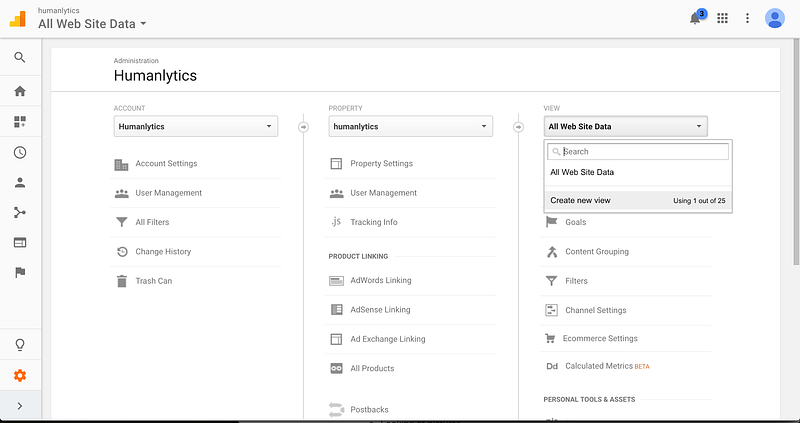Open Conversions flag icon in sidebar
800x423 pixels.
[x=20, y=272]
